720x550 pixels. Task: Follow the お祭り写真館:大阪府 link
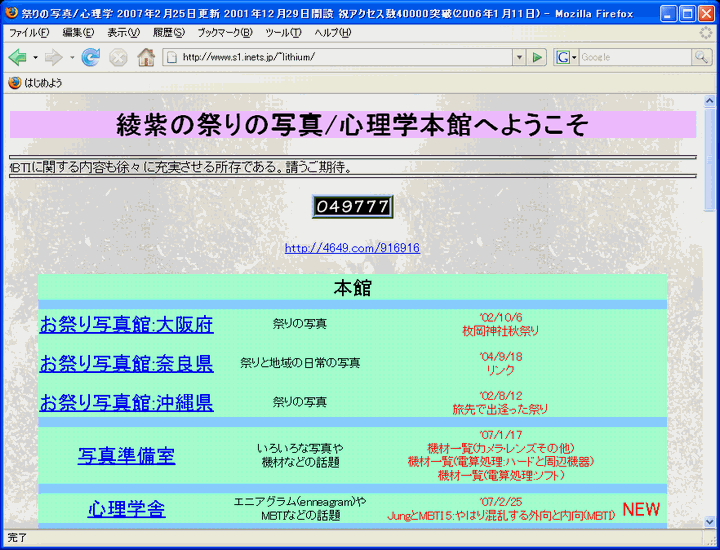126,325
